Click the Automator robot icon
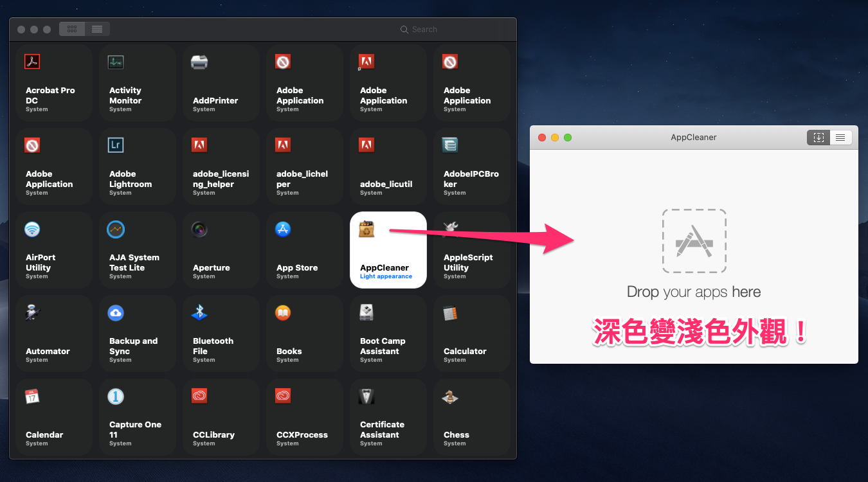This screenshot has height=482, width=868. click(32, 312)
